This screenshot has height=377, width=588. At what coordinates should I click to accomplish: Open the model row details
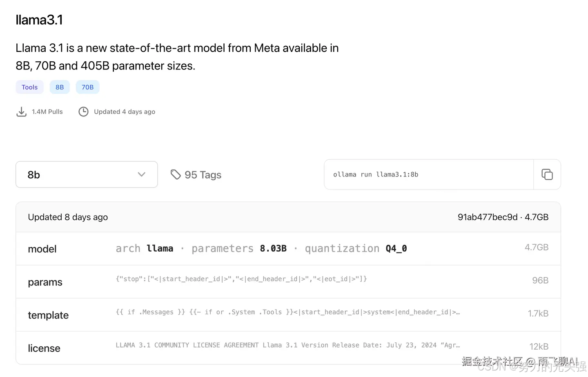tap(288, 249)
